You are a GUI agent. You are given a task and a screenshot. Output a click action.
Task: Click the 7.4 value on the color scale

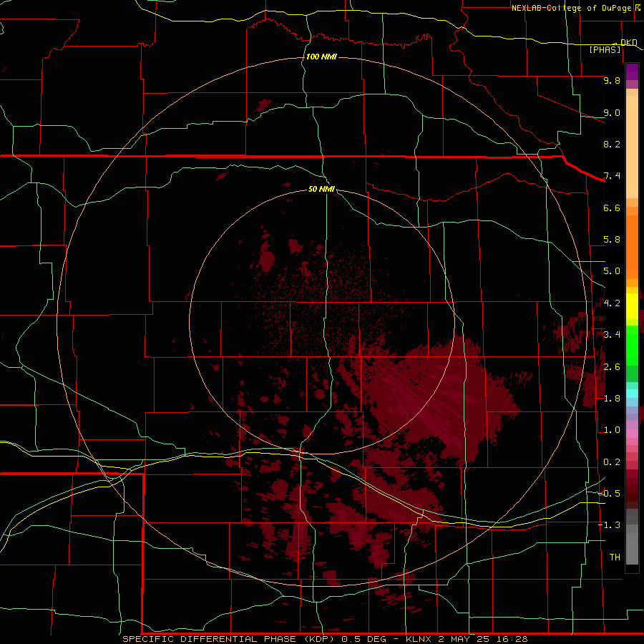click(x=612, y=176)
